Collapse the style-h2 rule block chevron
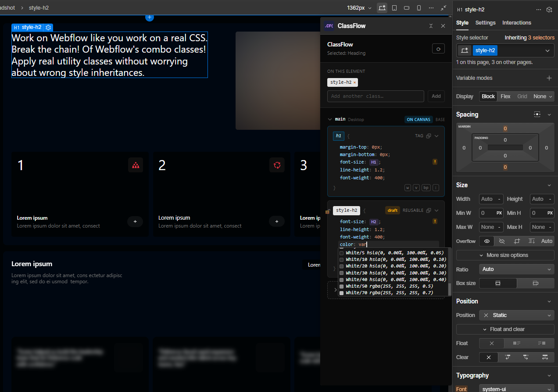 pyautogui.click(x=436, y=210)
